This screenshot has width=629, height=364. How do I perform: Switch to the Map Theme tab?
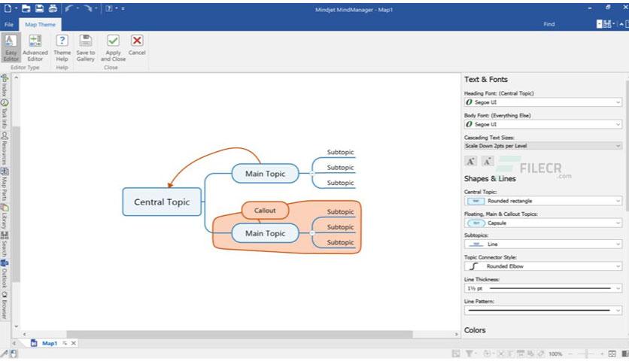point(40,25)
